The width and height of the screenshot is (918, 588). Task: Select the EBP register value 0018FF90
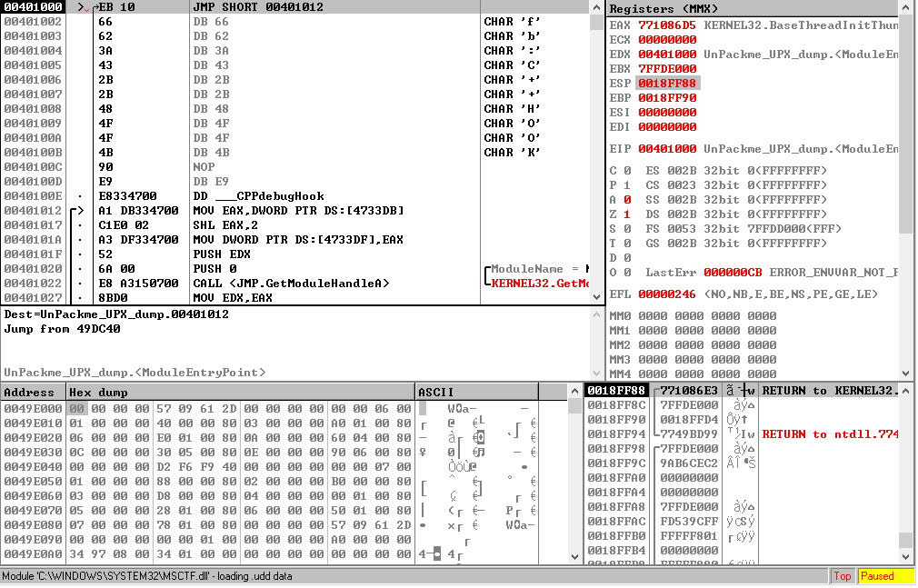[667, 98]
